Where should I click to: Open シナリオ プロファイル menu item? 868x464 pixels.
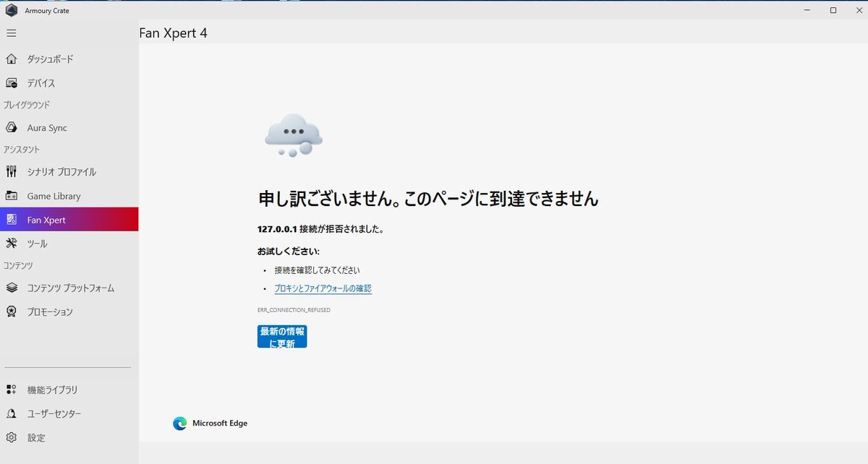(x=69, y=172)
